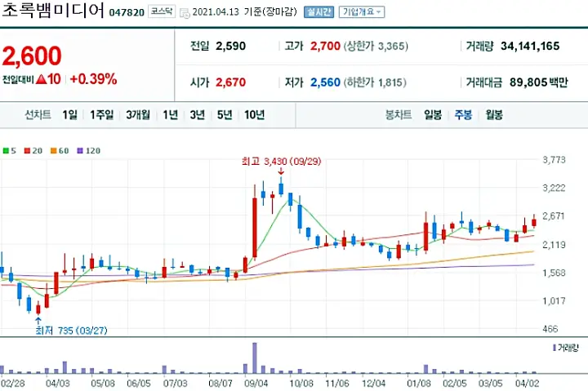Select the 3개월 line chart tab
This screenshot has height=391, width=588.
[x=138, y=114]
